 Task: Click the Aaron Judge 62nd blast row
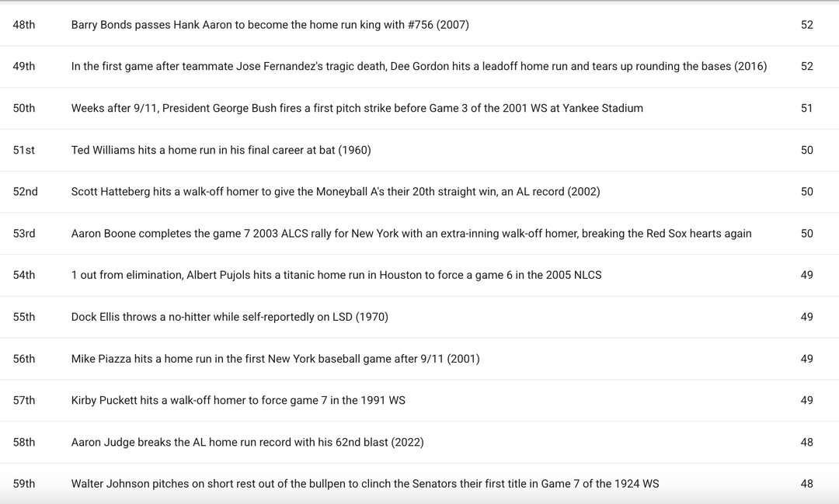coord(247,443)
